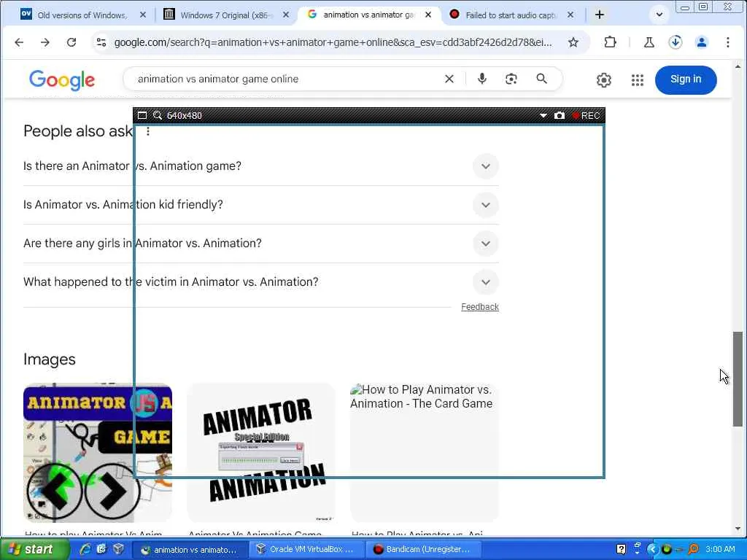Open Chrome Labs flask icon
Image resolution: width=747 pixels, height=560 pixels.
tap(649, 42)
